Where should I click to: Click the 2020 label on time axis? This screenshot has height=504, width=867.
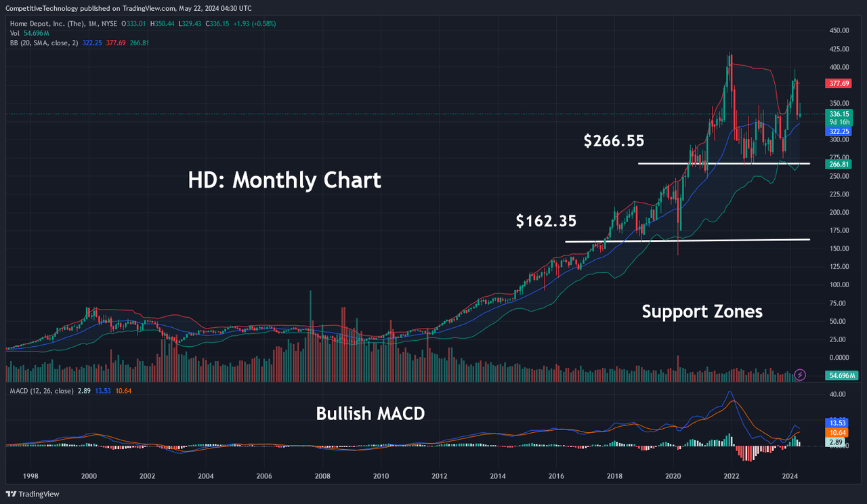[673, 476]
